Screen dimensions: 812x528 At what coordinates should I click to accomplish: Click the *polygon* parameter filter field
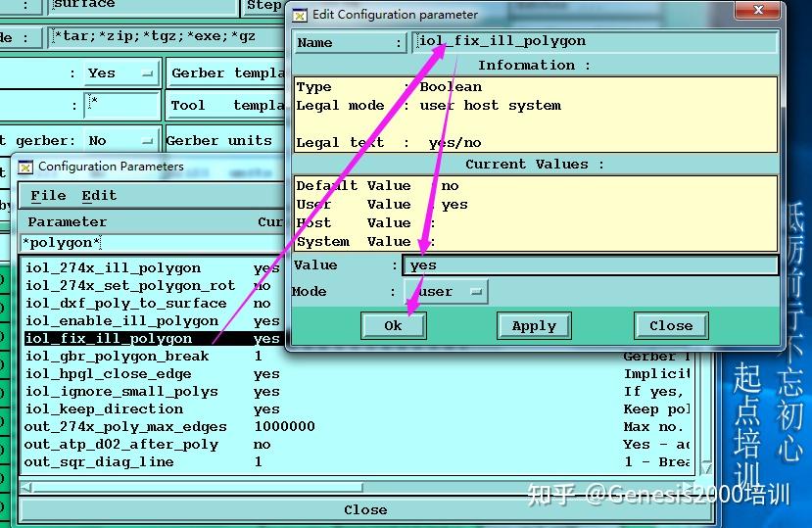pos(153,243)
